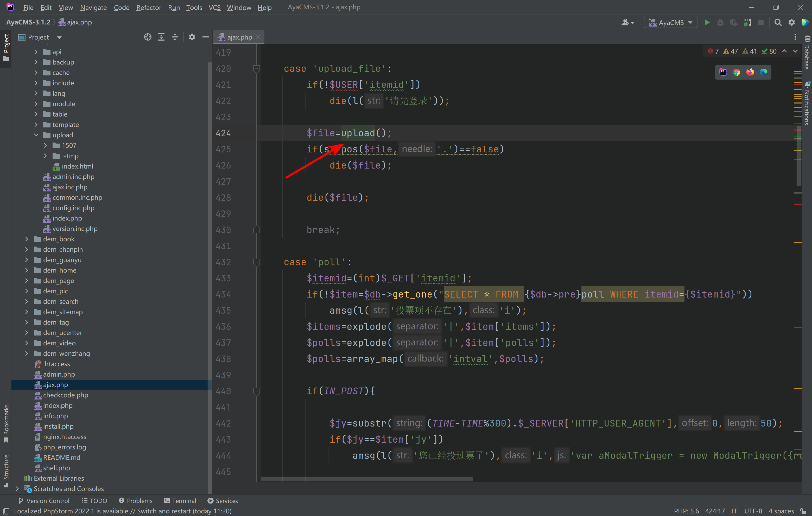This screenshot has width=812, height=516.
Task: Click the green Run button
Action: [x=707, y=23]
